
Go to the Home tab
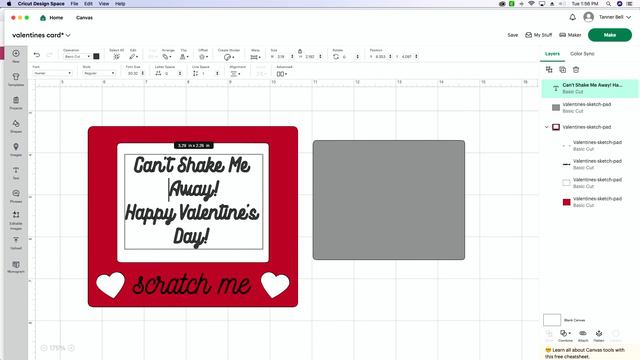click(x=51, y=18)
